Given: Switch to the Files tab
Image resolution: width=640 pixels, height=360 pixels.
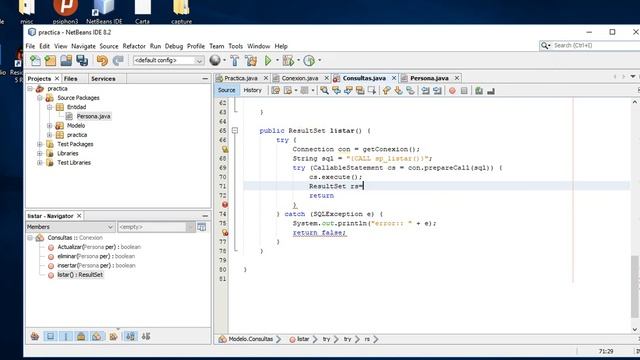Looking at the screenshot, I should pos(71,79).
